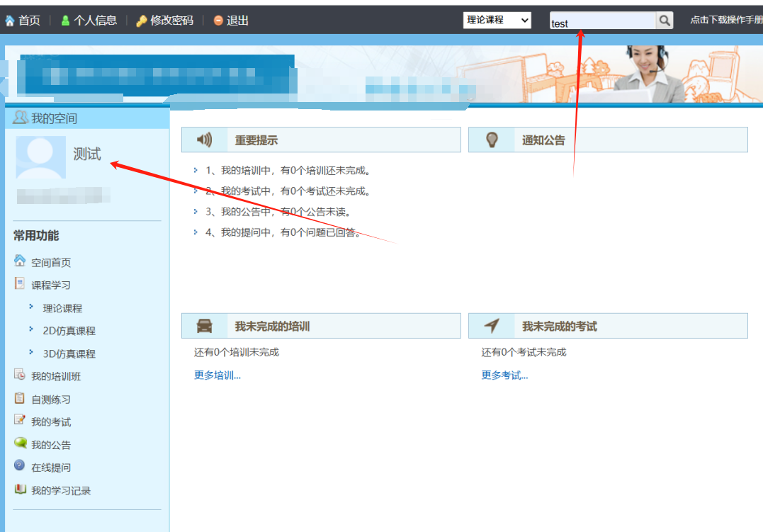Viewport: 763px width, 532px height.
Task: Click the open book icon next to 我的学习记录
Action: [20, 488]
